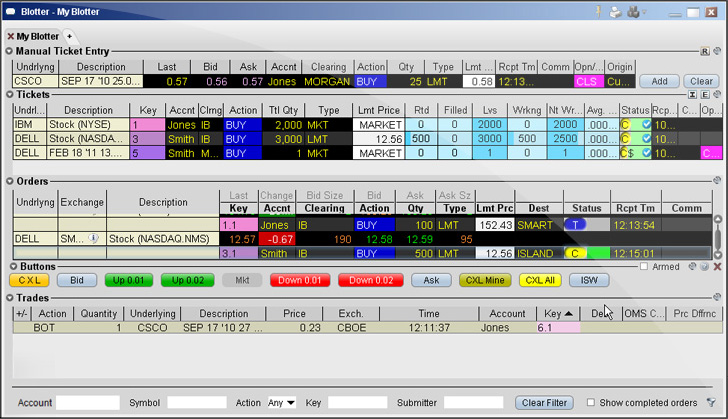Click the Orders scrollbar up arrow
The width and height of the screenshot is (728, 419).
point(717,219)
